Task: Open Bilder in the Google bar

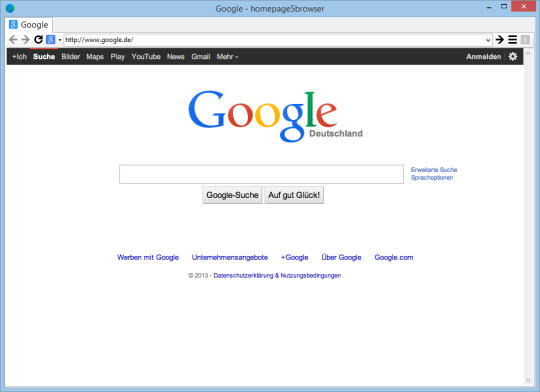Action: point(71,56)
